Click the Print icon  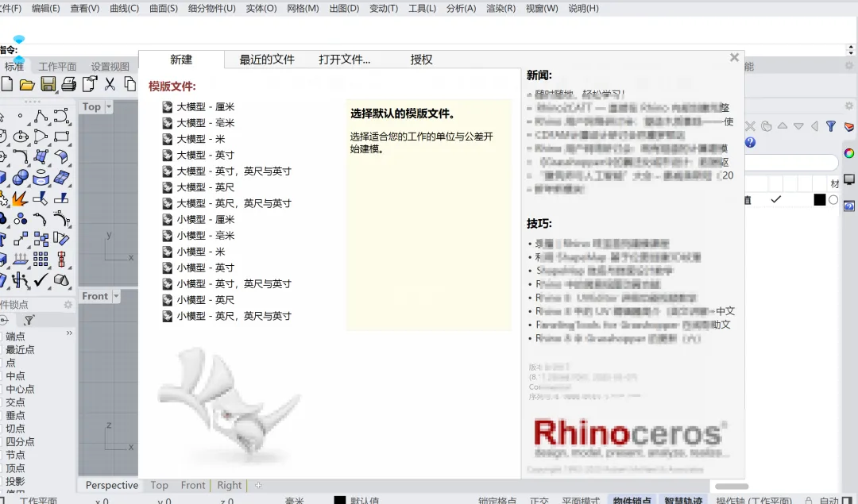pyautogui.click(x=69, y=83)
